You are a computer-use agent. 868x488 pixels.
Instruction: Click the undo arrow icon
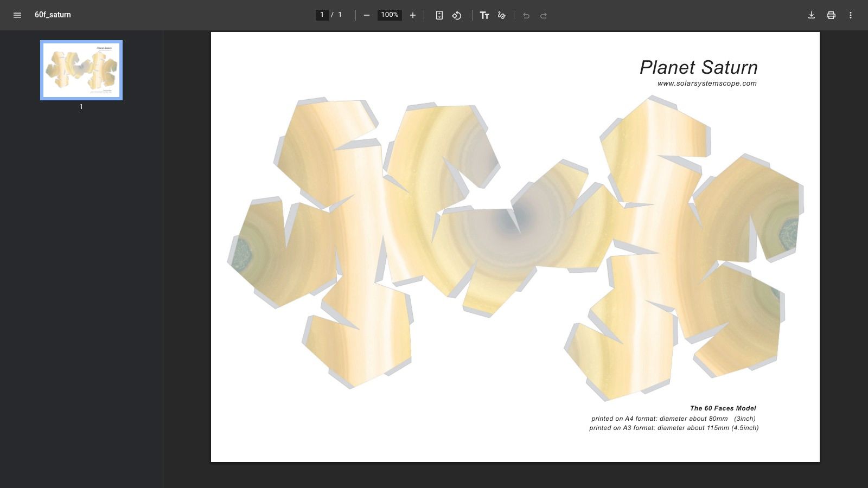click(x=526, y=15)
